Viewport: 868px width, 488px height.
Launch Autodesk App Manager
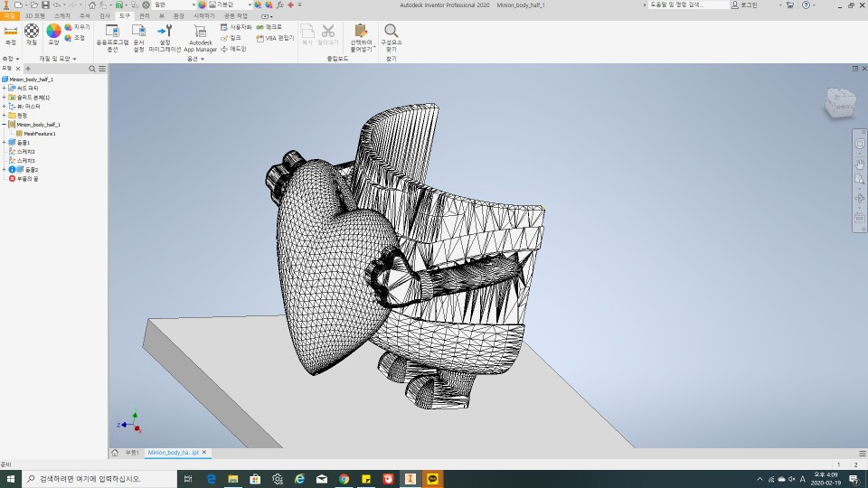coord(201,38)
